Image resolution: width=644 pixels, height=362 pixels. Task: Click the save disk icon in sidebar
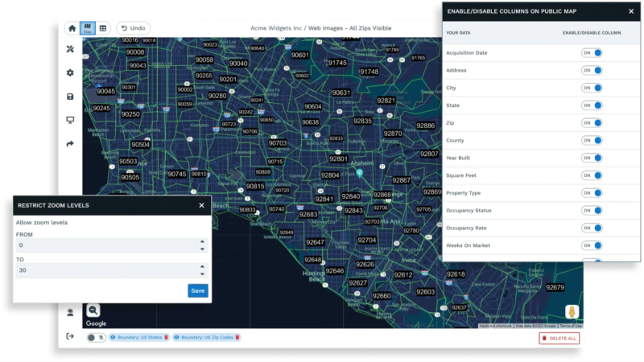pos(70,97)
